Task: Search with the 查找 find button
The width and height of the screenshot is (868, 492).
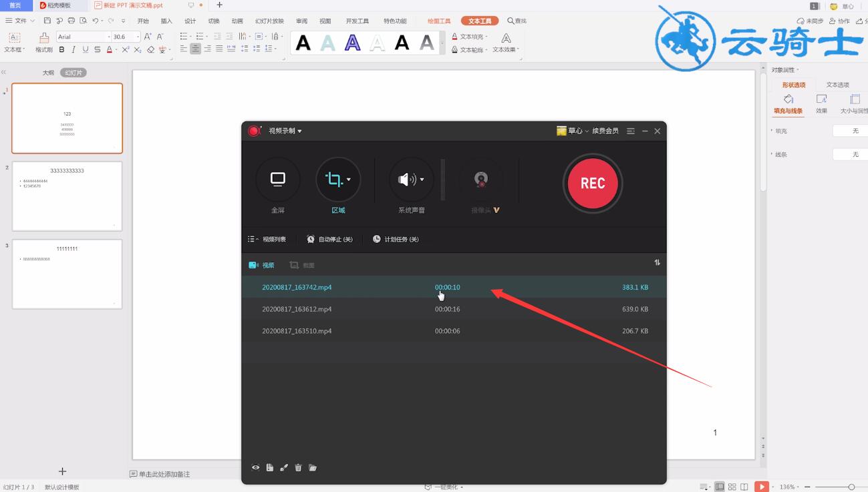Action: pyautogui.click(x=517, y=21)
